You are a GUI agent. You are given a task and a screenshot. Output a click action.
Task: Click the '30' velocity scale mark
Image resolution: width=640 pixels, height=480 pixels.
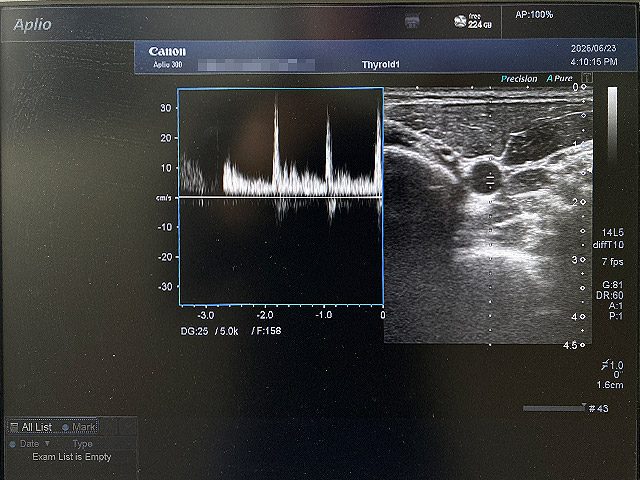(166, 108)
